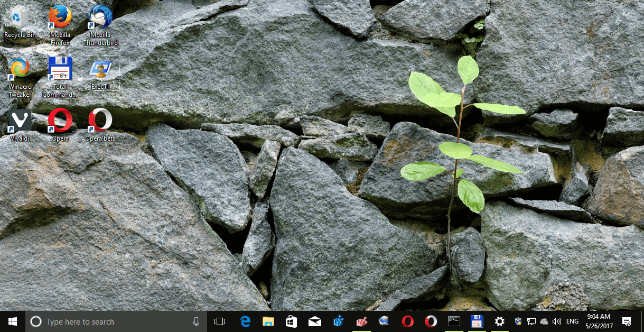Launch the Mail app
This screenshot has height=332, width=644.
pyautogui.click(x=315, y=321)
